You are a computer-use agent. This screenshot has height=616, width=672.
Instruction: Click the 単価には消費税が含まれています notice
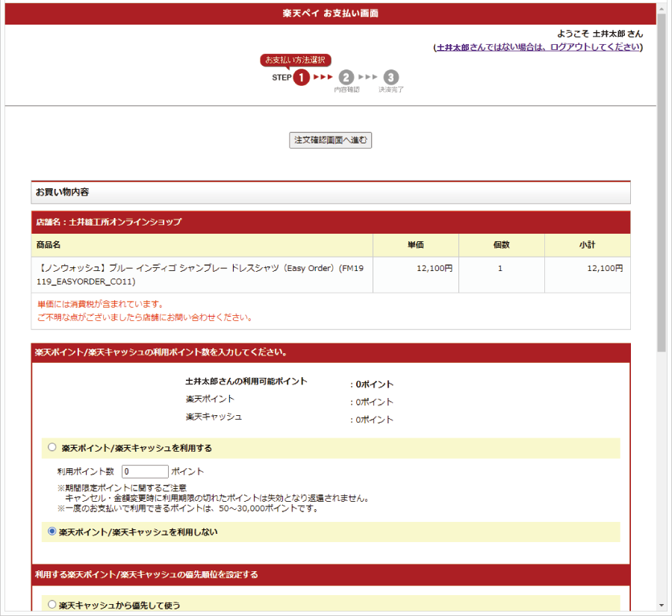pos(101,305)
